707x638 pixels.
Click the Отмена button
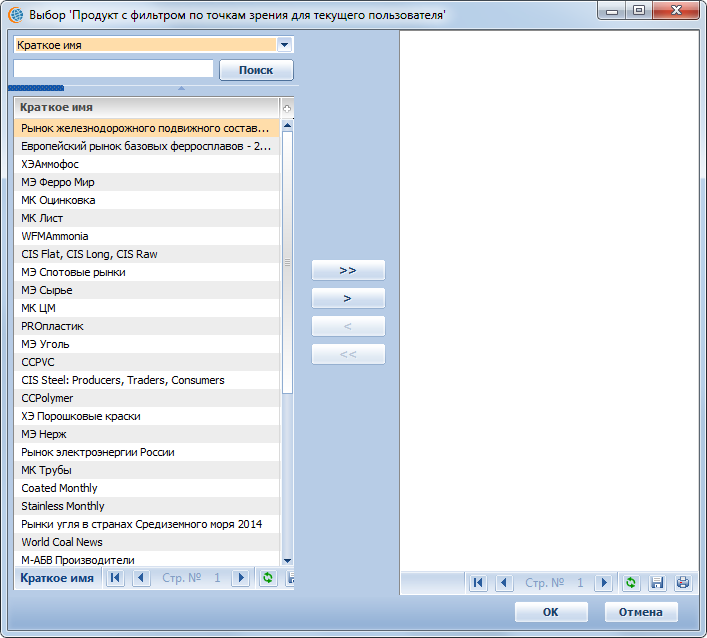click(x=641, y=612)
